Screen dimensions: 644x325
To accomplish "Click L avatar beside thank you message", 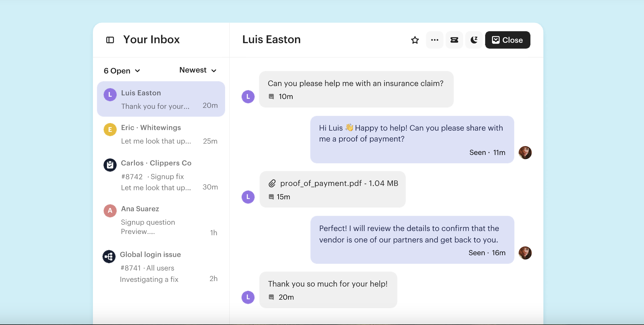I will click(x=248, y=297).
